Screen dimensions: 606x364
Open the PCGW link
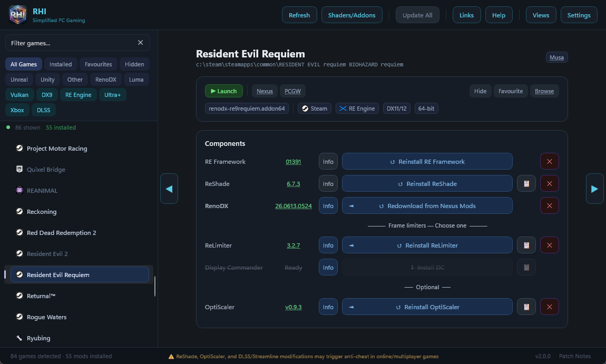[x=292, y=91]
